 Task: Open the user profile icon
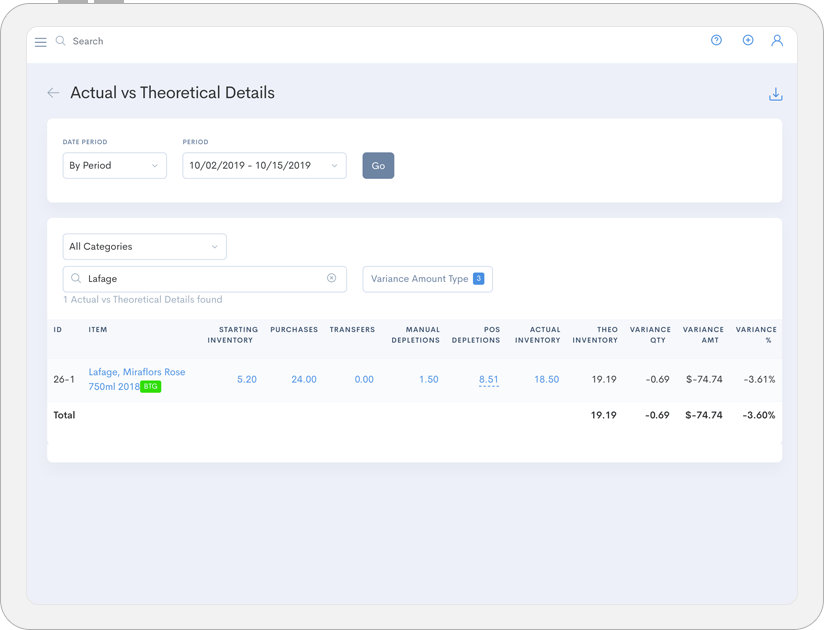[x=777, y=40]
